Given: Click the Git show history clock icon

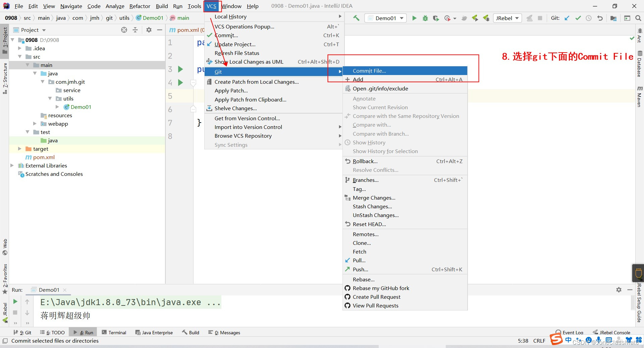Looking at the screenshot, I should (589, 18).
